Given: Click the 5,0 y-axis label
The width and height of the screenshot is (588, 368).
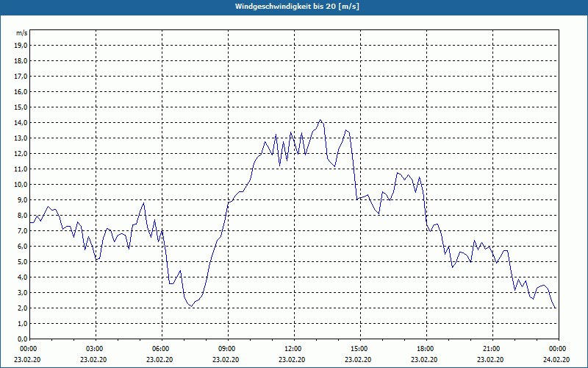Looking at the screenshot, I should (x=23, y=262).
